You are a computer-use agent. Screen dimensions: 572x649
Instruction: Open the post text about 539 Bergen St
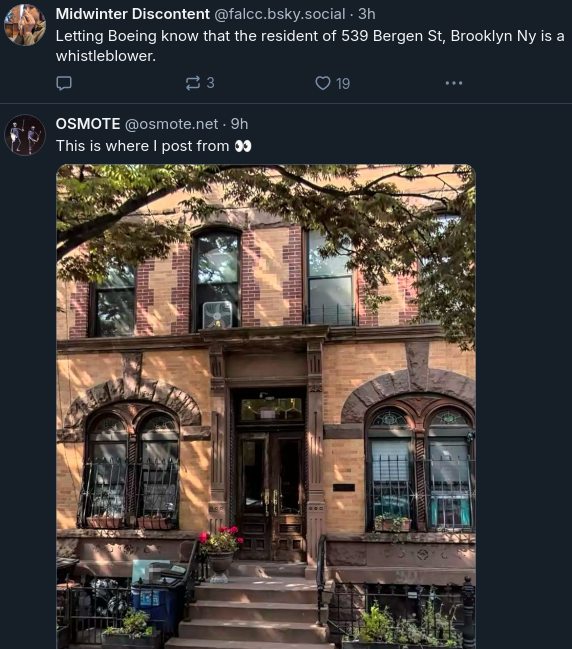(310, 46)
